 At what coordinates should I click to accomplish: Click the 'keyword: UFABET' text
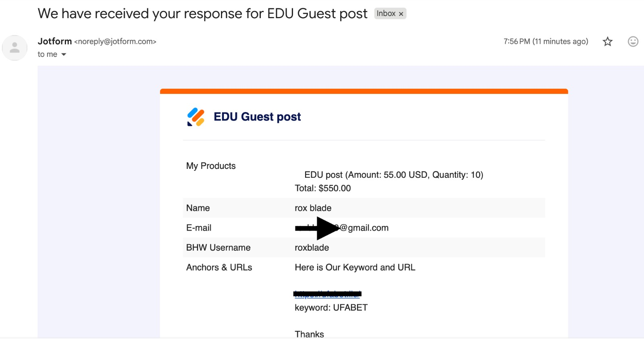point(331,308)
